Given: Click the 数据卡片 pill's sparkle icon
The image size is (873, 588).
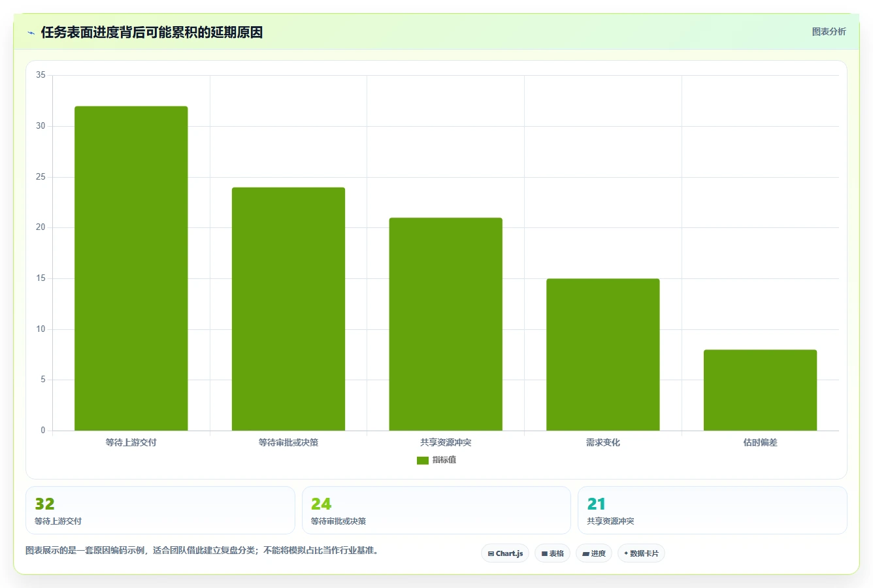Looking at the screenshot, I should 626,553.
